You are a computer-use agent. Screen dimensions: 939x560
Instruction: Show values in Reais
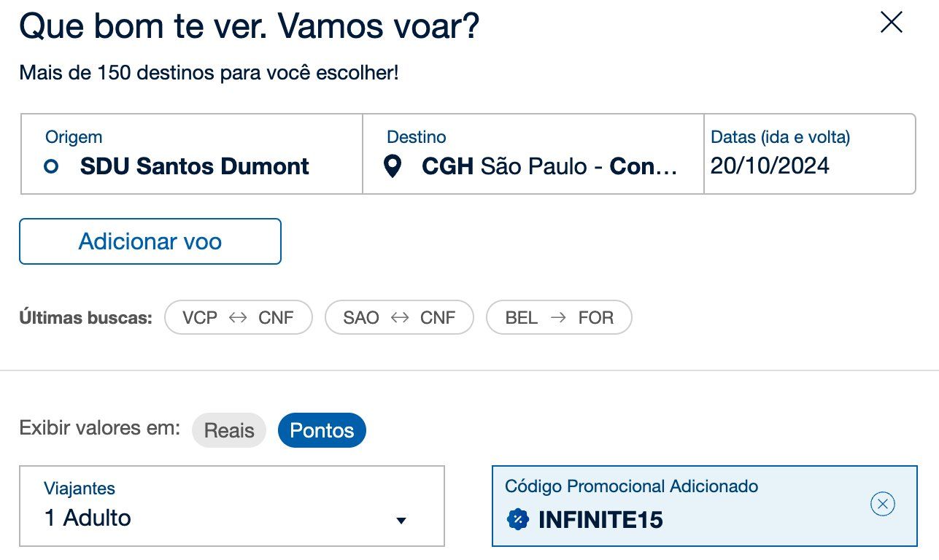coord(229,430)
